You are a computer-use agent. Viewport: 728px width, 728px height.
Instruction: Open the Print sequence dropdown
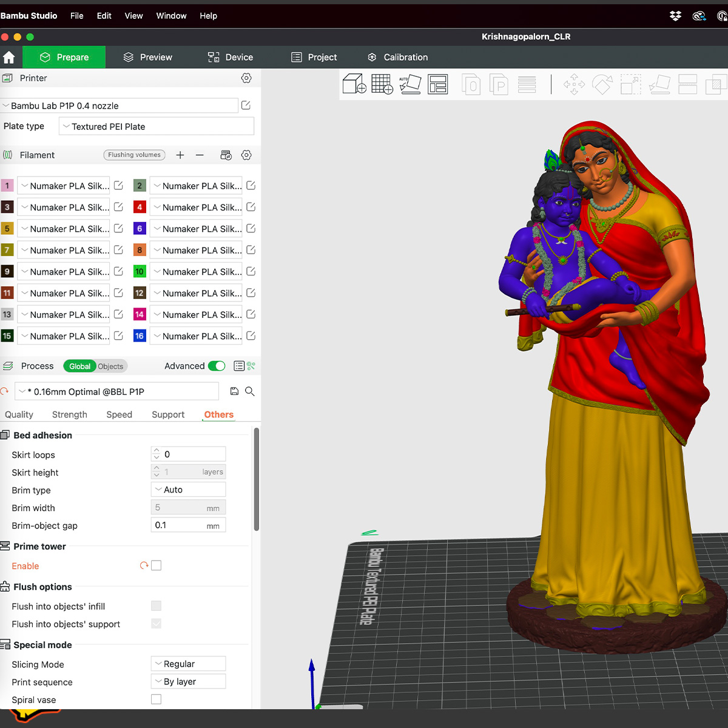[x=188, y=682]
